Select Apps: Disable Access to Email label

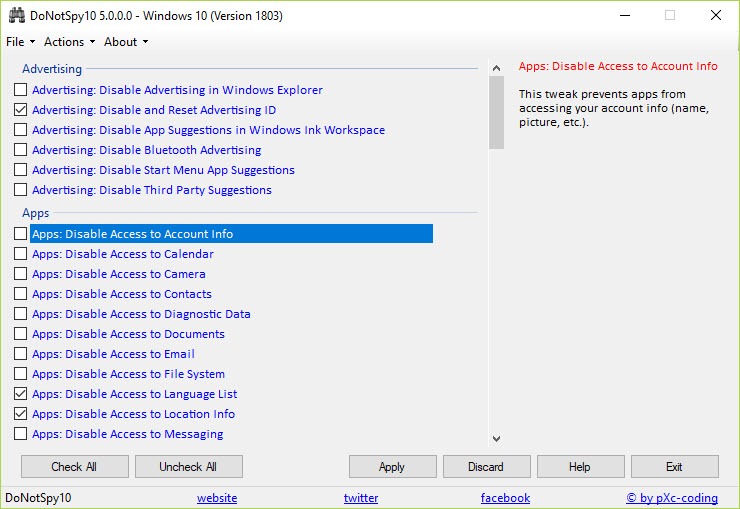(x=113, y=353)
